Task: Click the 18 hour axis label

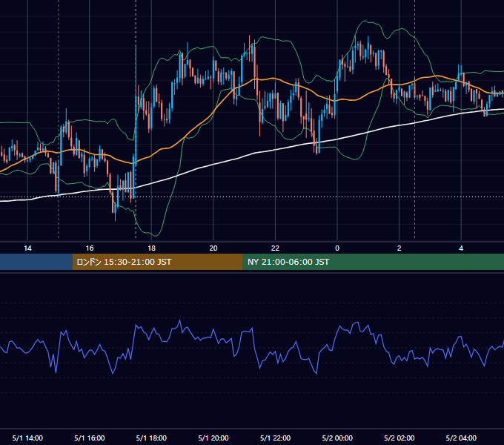Action: (151, 248)
